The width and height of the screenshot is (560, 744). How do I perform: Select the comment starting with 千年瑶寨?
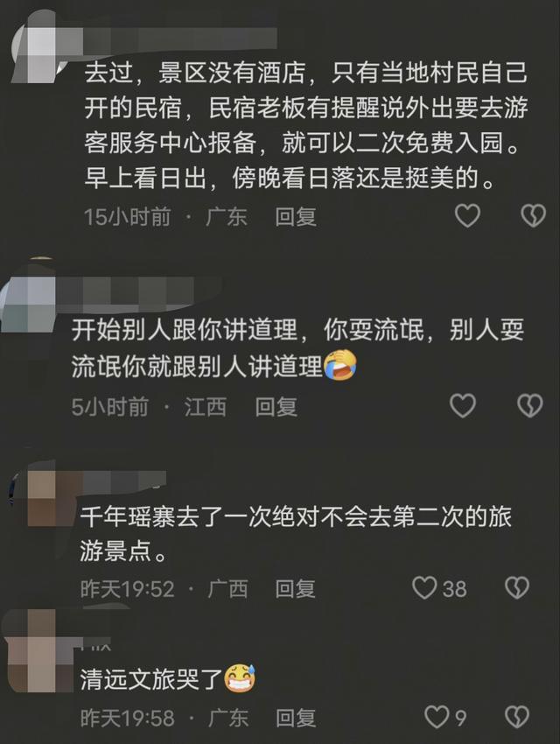[296, 534]
